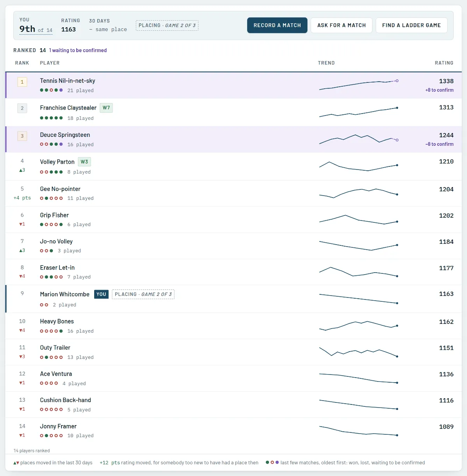467x476 pixels.
Task: View the trend sparkline for Tennis Nil-in-net-sky
Action: (358, 85)
